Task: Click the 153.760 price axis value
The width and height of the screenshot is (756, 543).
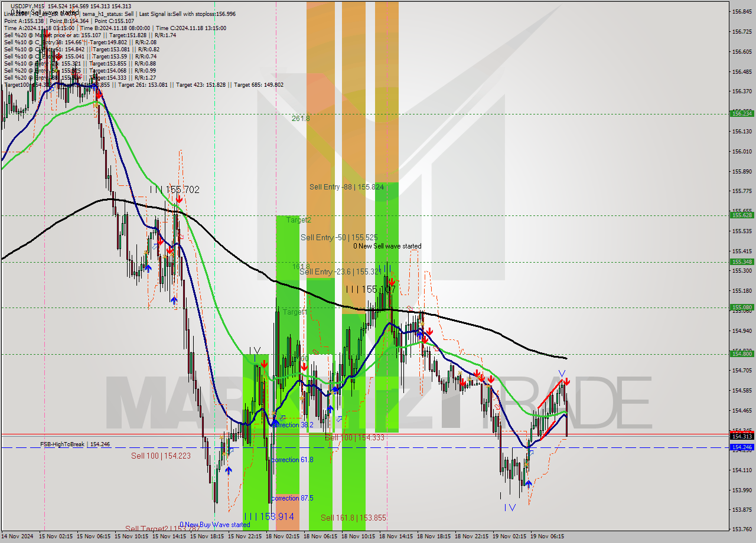Action: [x=742, y=529]
